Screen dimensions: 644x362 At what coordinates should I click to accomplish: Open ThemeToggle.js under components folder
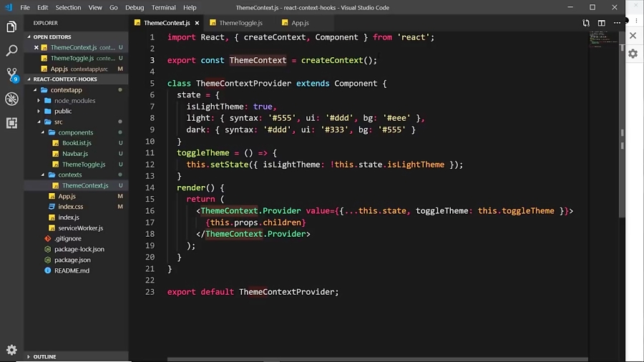point(84,164)
